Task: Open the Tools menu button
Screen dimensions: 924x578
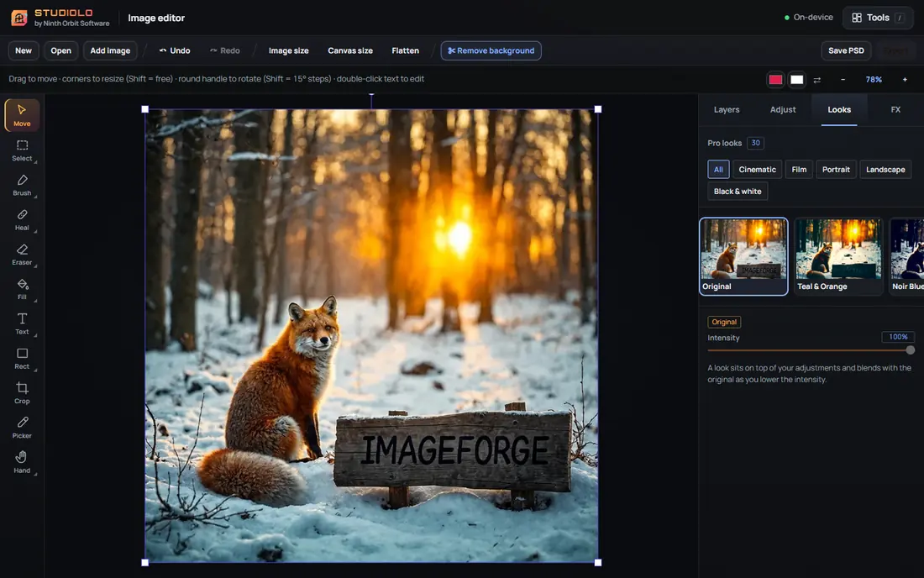Action: coord(878,18)
